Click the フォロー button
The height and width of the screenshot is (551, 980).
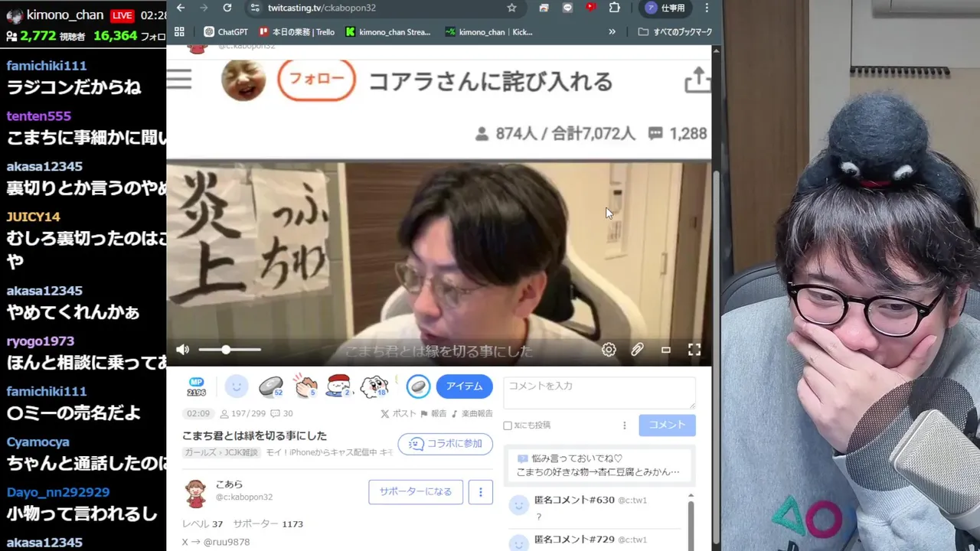pyautogui.click(x=316, y=80)
